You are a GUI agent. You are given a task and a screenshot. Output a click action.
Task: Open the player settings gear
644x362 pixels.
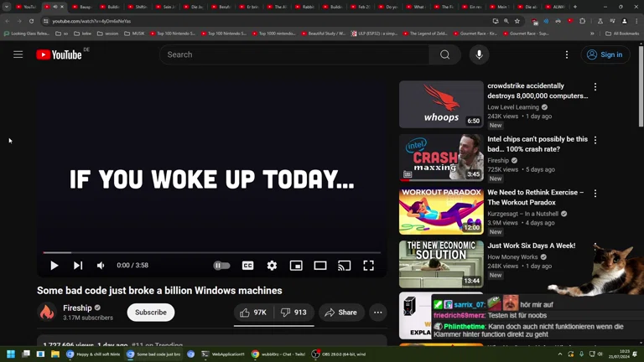coord(272,266)
